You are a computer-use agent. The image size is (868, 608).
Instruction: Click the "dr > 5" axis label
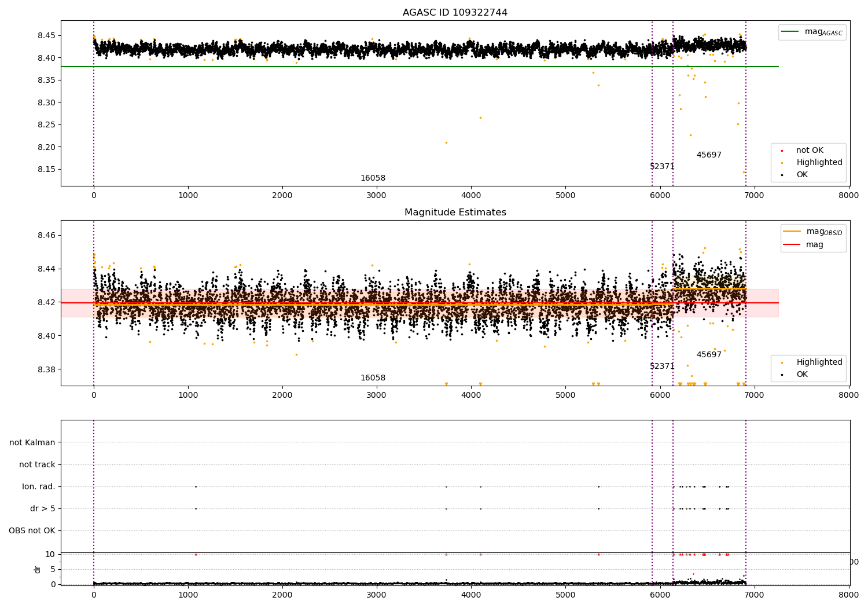tap(43, 508)
